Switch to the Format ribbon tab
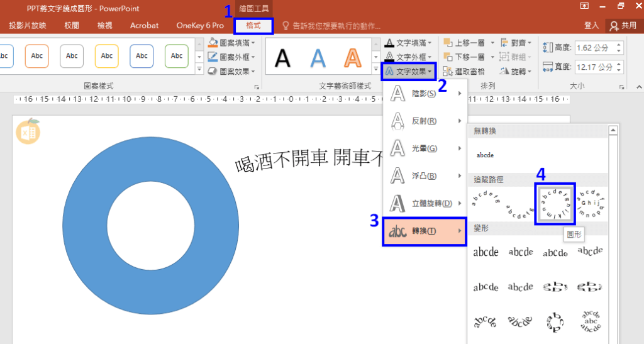This screenshot has height=344, width=644. pyautogui.click(x=254, y=26)
